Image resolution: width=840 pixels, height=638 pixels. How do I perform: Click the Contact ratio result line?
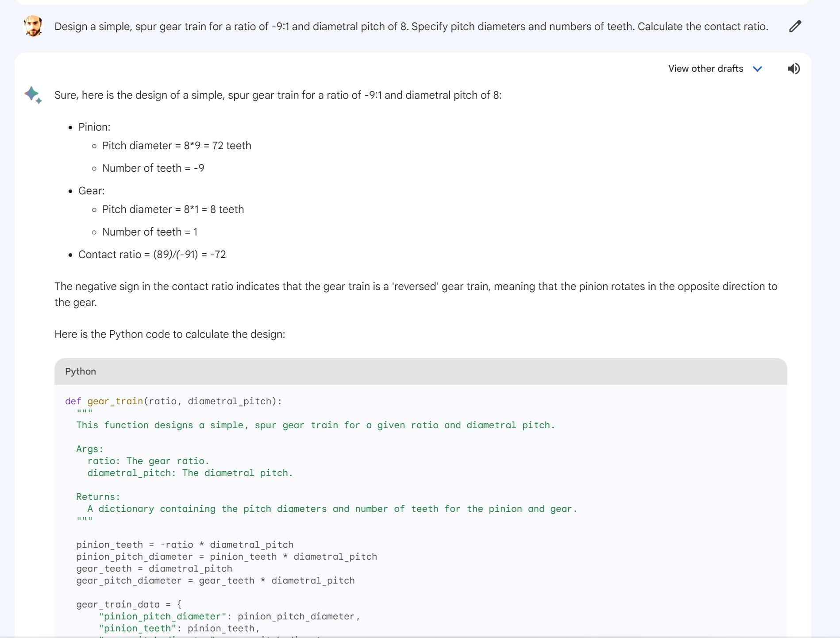[152, 255]
